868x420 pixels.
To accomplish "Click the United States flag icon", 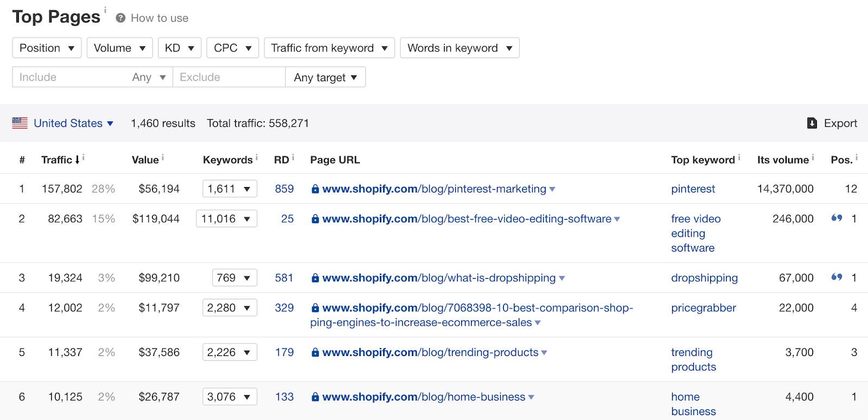I will tap(20, 123).
